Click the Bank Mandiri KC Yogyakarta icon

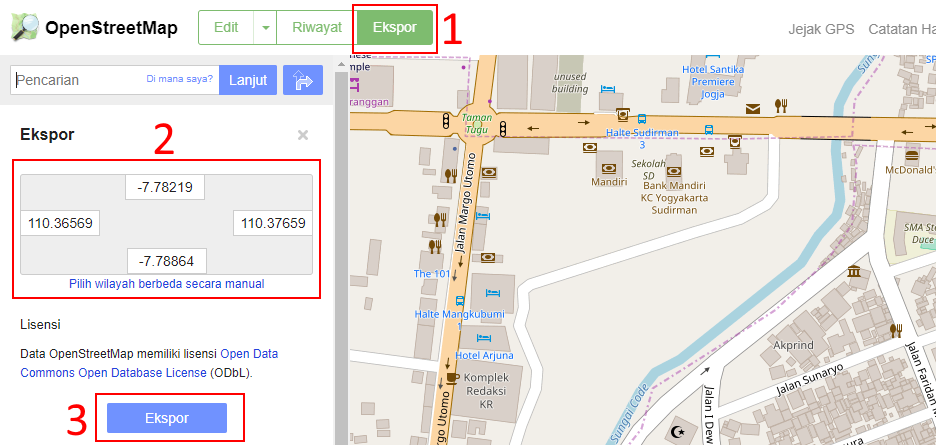click(674, 171)
